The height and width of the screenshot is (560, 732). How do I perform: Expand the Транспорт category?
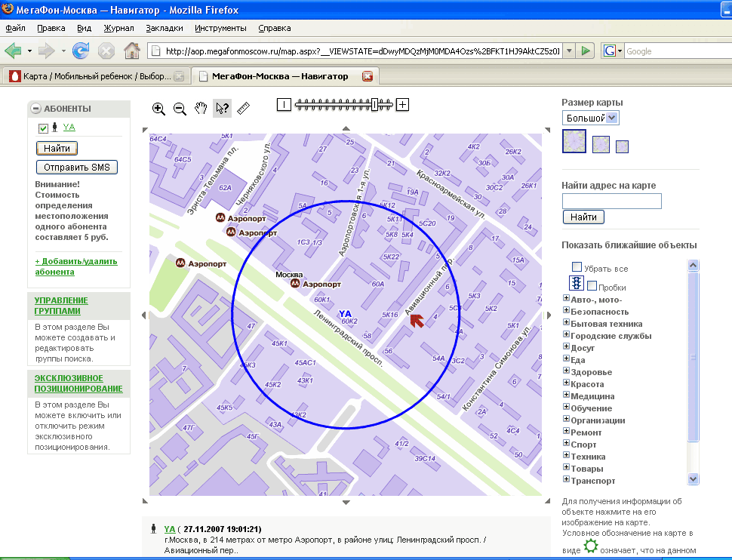coord(566,479)
